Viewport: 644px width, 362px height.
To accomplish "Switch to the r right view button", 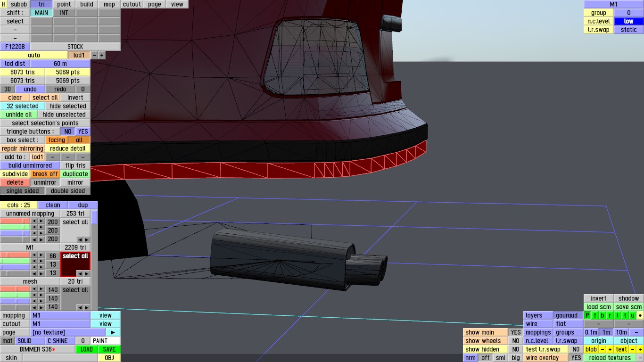I will [610, 315].
